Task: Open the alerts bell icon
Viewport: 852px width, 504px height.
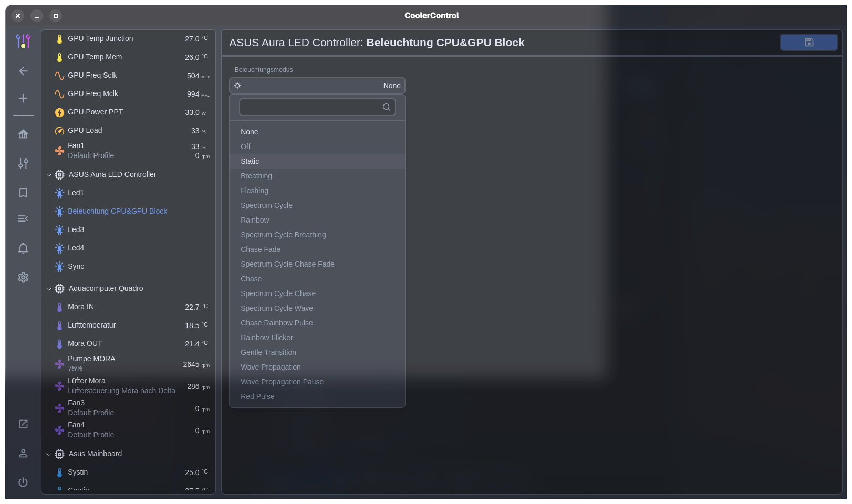Action: click(x=23, y=248)
